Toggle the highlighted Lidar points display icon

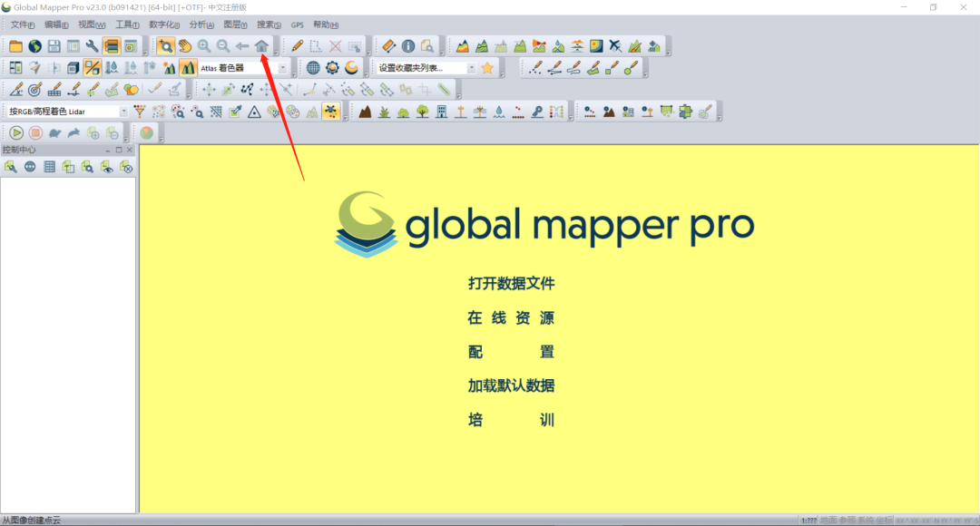[330, 112]
